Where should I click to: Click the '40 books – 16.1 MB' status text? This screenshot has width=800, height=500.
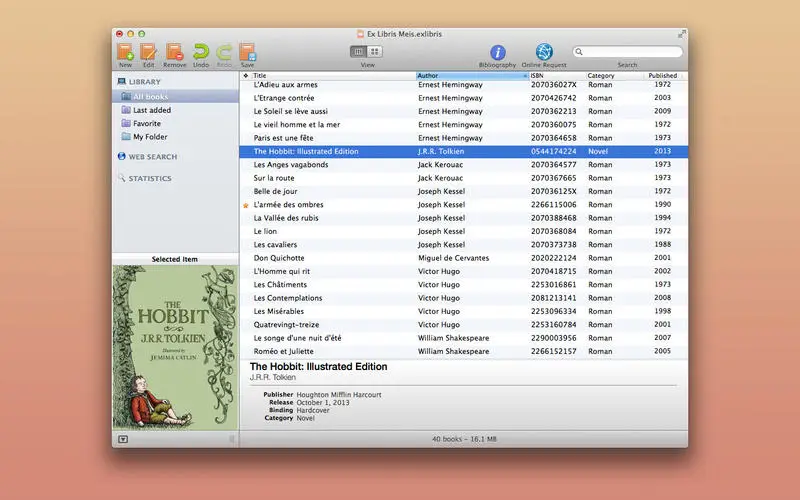(464, 439)
